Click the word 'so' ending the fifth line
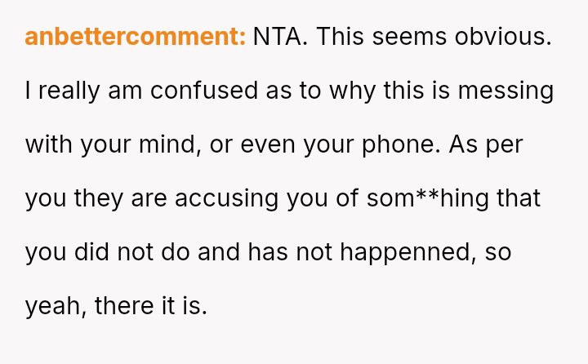This screenshot has height=364, width=588. pos(498,252)
